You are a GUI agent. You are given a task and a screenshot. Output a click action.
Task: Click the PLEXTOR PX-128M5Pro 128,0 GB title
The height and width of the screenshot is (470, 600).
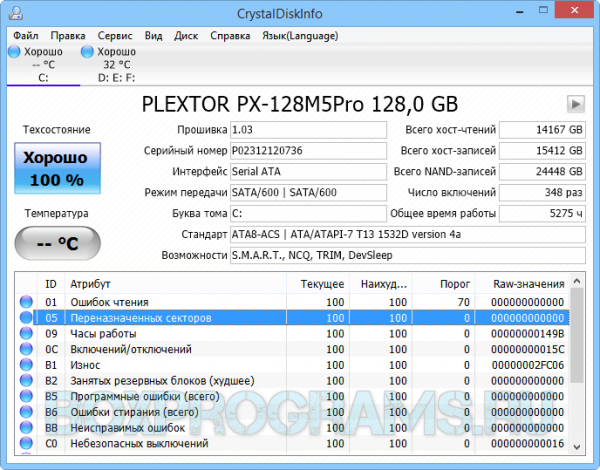coord(300,104)
